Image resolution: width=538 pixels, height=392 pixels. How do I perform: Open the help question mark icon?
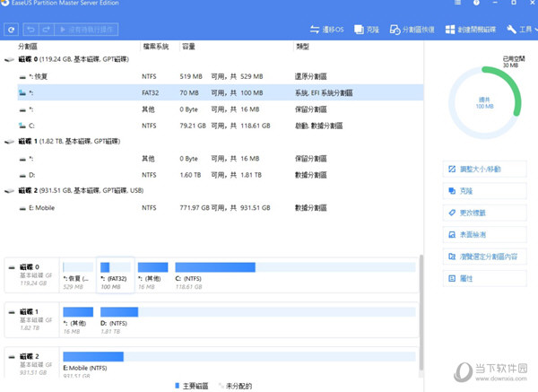point(476,3)
